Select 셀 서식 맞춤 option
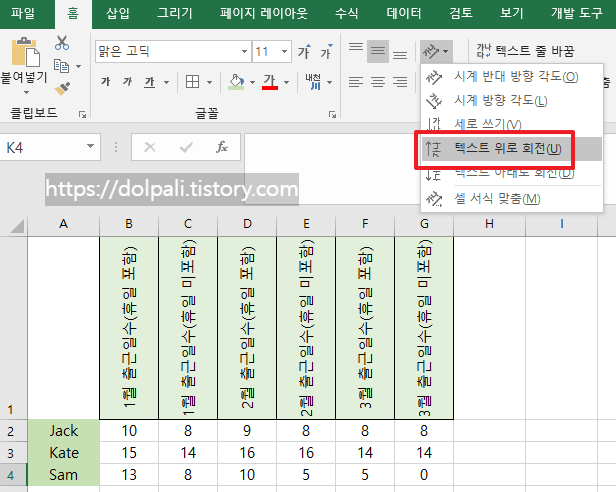This screenshot has height=492, width=616. [512, 198]
